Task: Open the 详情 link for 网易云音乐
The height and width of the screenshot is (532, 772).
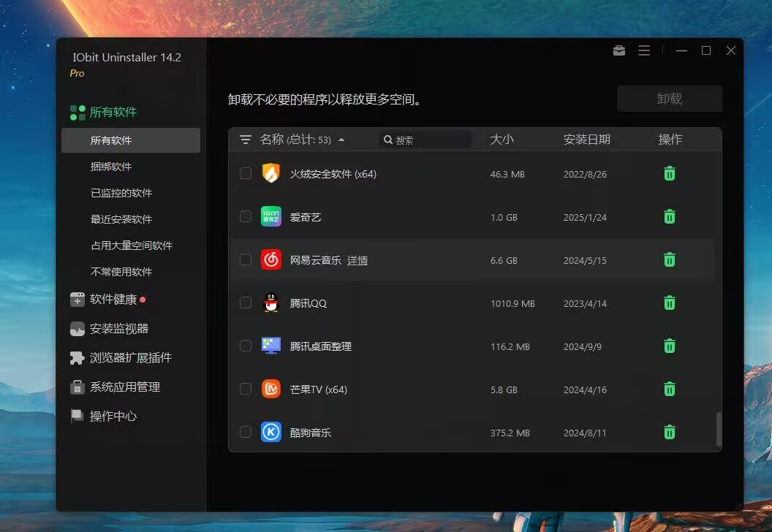Action: [357, 260]
